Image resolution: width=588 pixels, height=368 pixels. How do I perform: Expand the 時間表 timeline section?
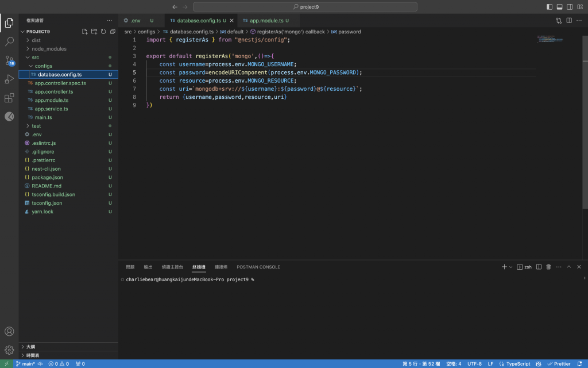click(68, 355)
